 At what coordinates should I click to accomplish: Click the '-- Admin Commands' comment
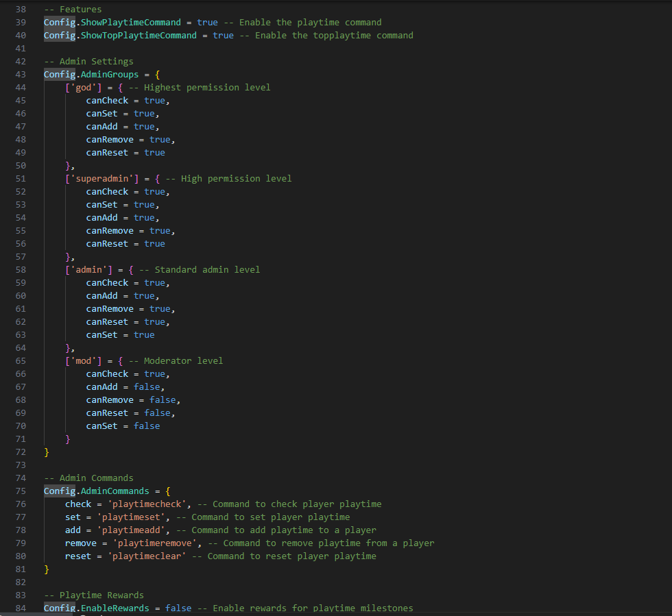point(88,478)
